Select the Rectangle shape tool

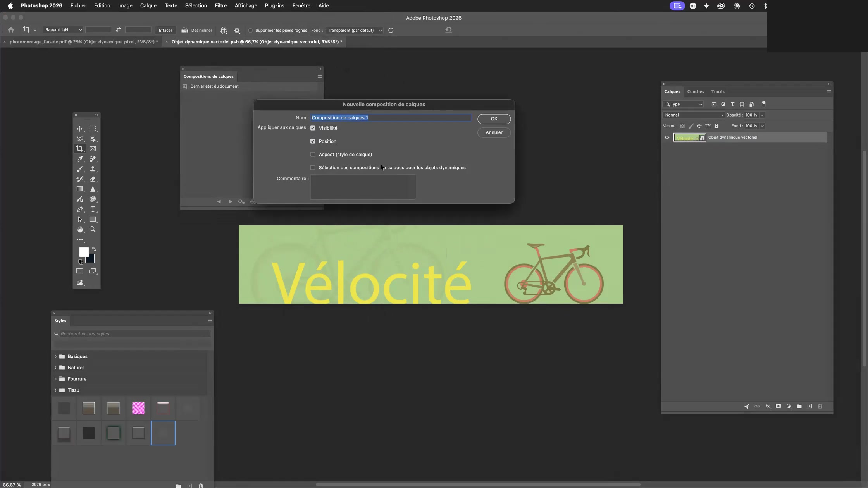click(93, 220)
